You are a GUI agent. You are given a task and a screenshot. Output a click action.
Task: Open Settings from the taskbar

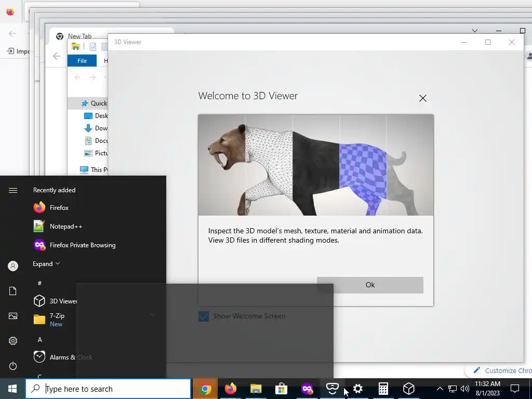pyautogui.click(x=357, y=389)
